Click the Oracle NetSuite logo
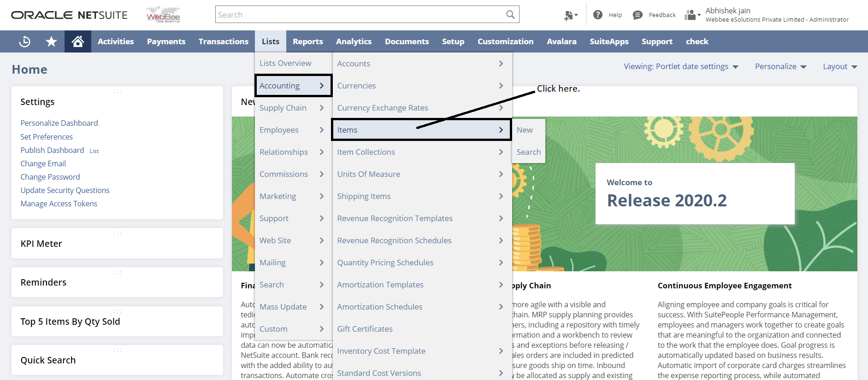The image size is (868, 380). click(x=69, y=15)
